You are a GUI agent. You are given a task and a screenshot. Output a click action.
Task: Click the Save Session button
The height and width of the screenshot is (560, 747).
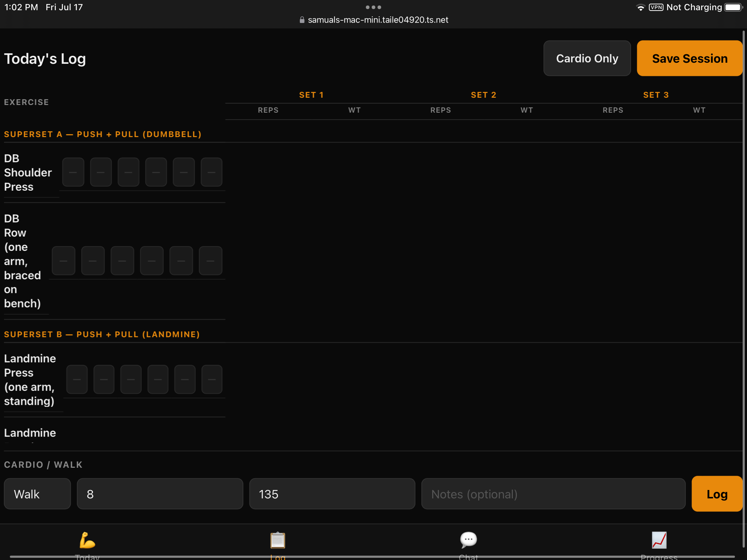[690, 58]
